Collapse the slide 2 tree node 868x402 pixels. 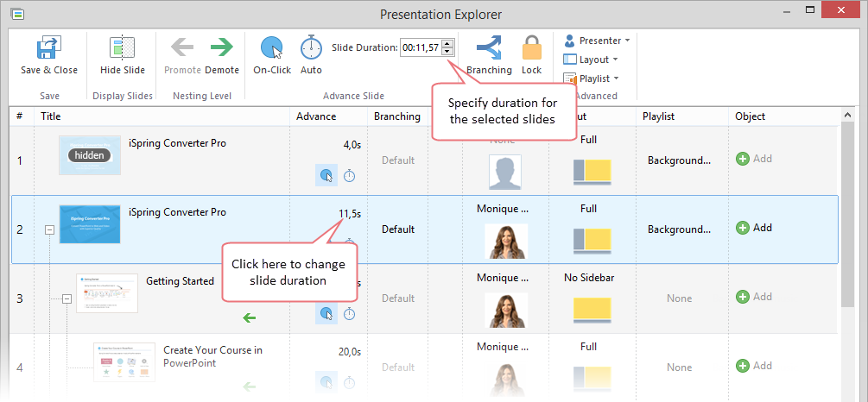[49, 230]
